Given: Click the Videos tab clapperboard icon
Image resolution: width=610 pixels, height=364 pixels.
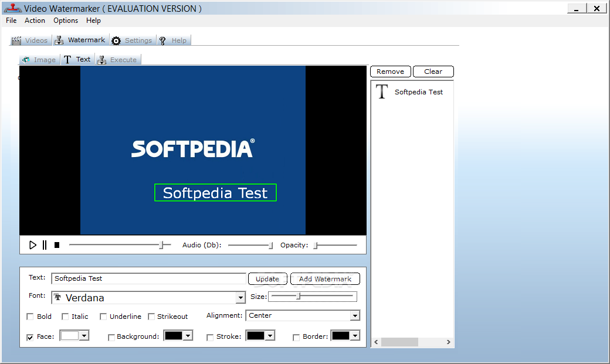Looking at the screenshot, I should point(16,40).
